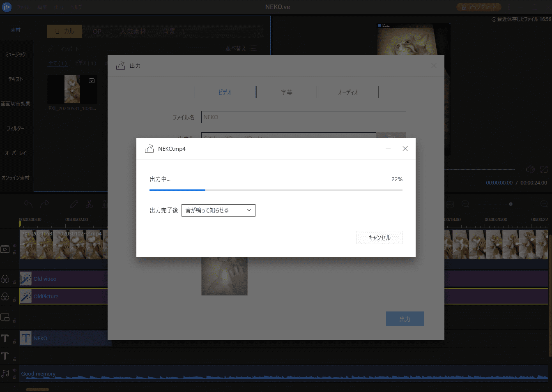Click the fullscreen preview icon
This screenshot has height=392, width=552.
[x=544, y=169]
